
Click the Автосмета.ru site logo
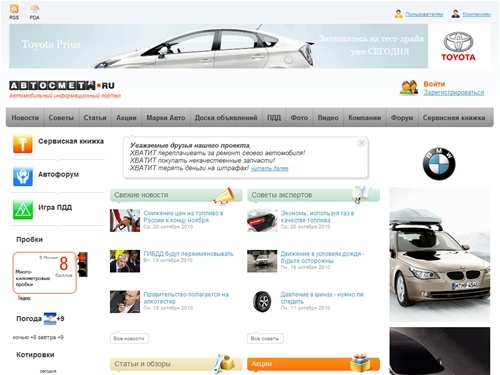pyautogui.click(x=62, y=86)
